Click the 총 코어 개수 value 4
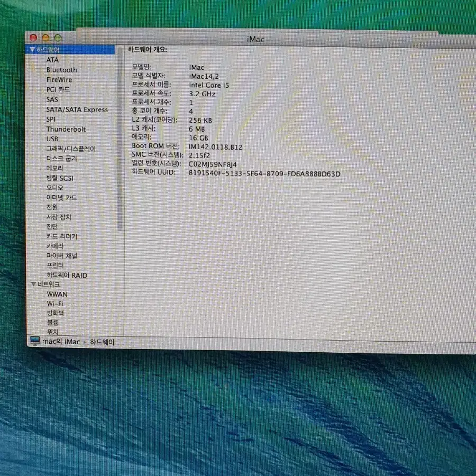This screenshot has width=476, height=476. click(191, 112)
